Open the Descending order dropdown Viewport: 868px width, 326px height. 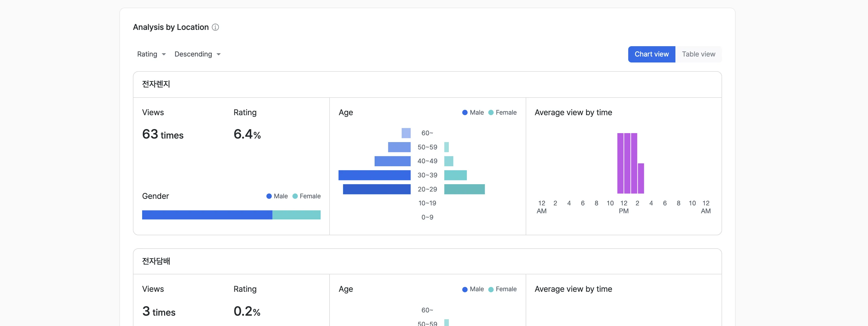tap(197, 54)
